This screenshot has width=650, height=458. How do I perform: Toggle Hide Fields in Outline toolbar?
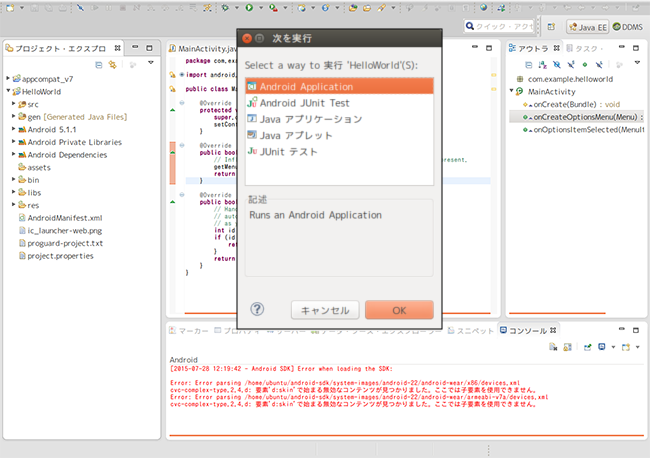pos(557,65)
